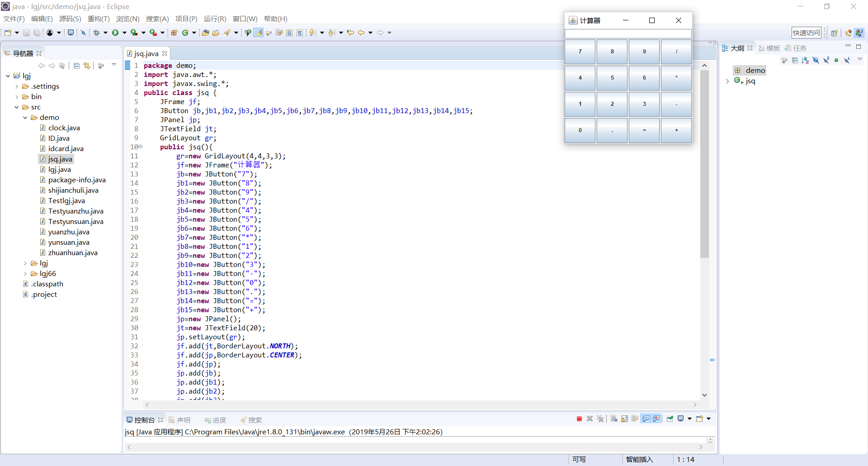Screen dimensions: 868x466
Task: Click the Pin Console icon
Action: [670, 419]
